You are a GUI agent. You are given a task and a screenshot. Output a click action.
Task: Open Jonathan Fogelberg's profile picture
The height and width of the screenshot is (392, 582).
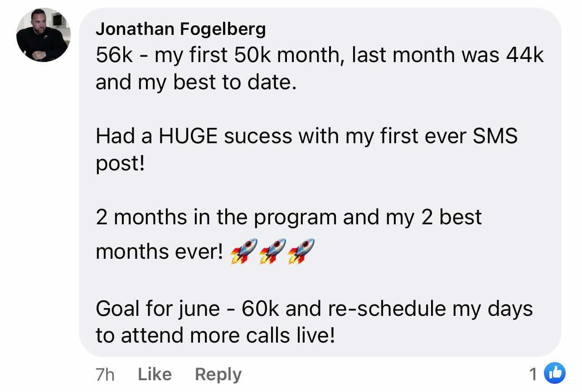pyautogui.click(x=44, y=35)
